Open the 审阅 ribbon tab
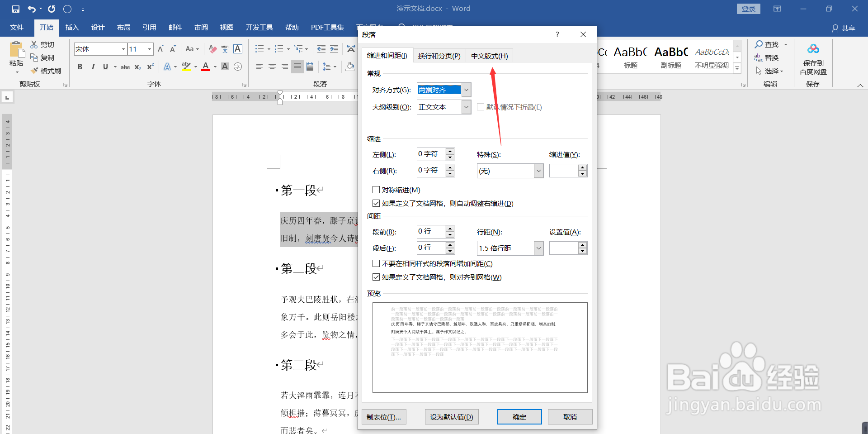This screenshot has width=868, height=434. (201, 27)
